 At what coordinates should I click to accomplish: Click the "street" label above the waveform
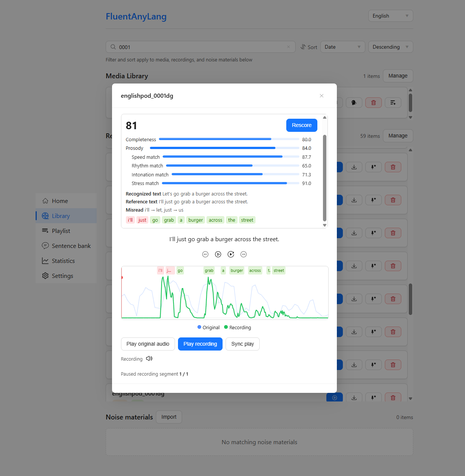pyautogui.click(x=279, y=270)
